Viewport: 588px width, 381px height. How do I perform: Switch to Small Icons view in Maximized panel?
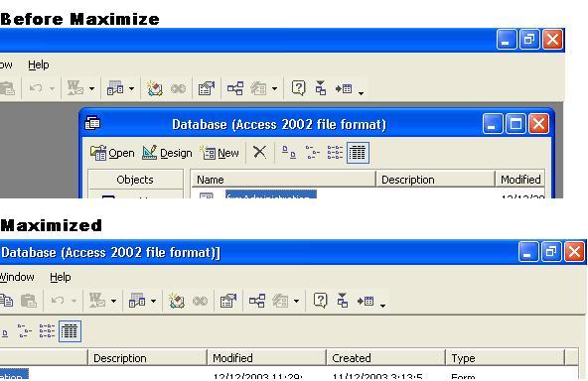tap(25, 331)
